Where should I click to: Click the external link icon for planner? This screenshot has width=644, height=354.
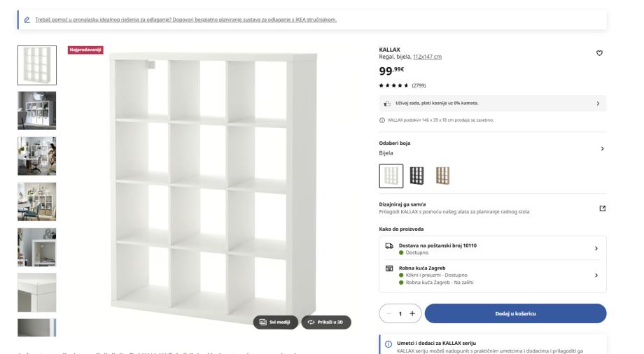point(601,208)
